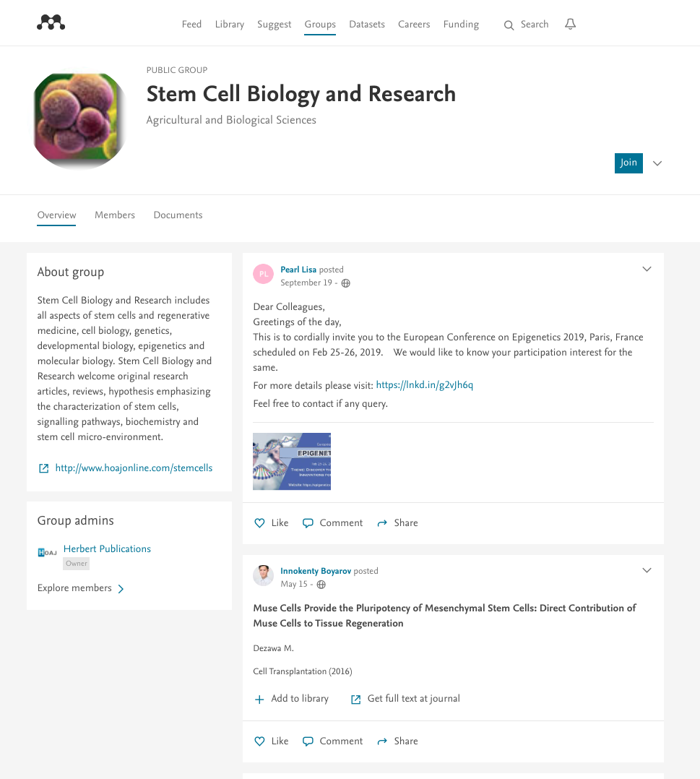Switch to the Members tab

(x=115, y=215)
